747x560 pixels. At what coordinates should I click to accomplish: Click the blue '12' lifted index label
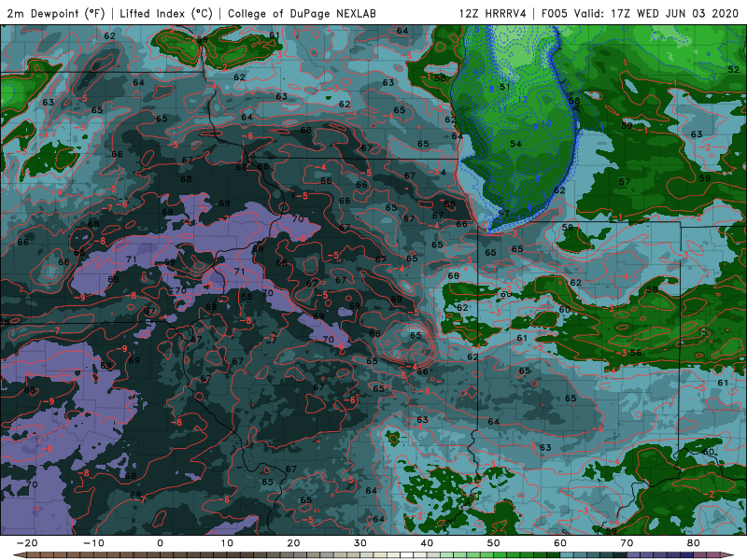tap(522, 100)
